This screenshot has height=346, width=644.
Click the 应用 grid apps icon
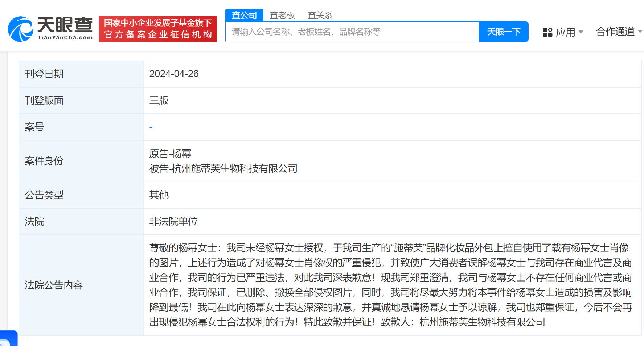[547, 32]
